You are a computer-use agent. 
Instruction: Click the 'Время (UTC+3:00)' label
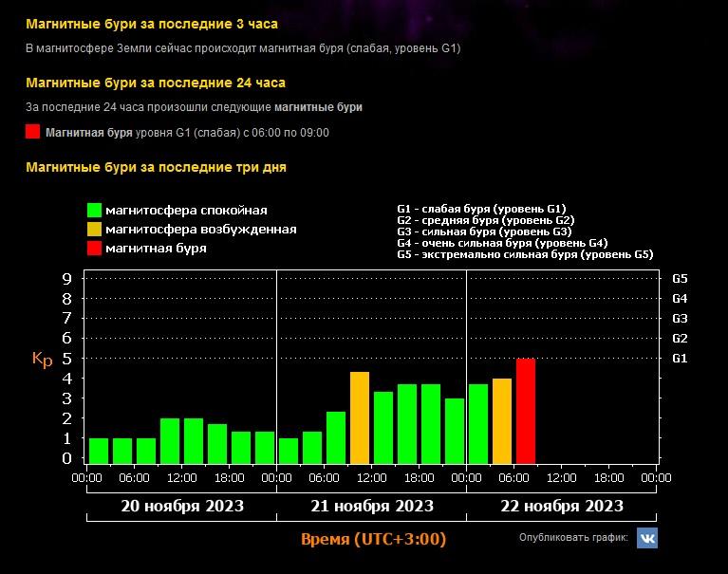373,539
